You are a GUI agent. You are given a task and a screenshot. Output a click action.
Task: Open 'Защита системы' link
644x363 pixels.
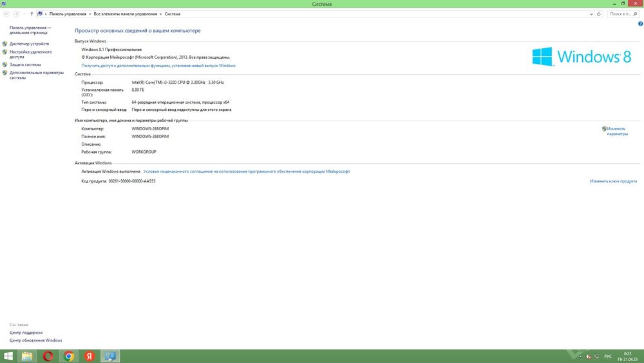26,64
